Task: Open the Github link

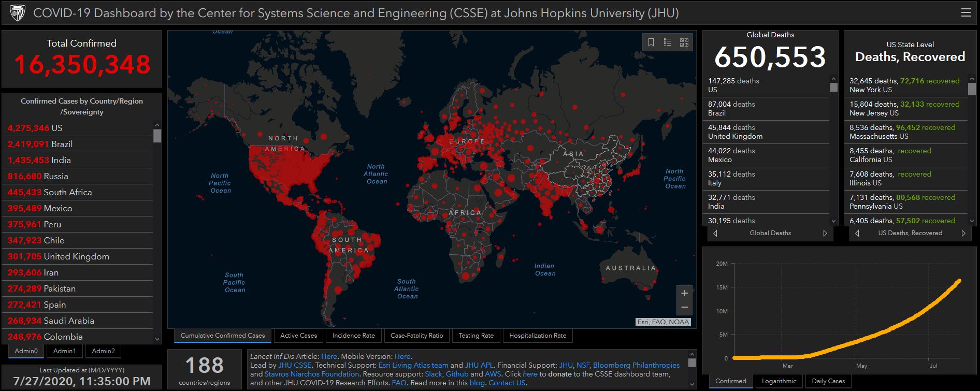Action: tap(457, 374)
